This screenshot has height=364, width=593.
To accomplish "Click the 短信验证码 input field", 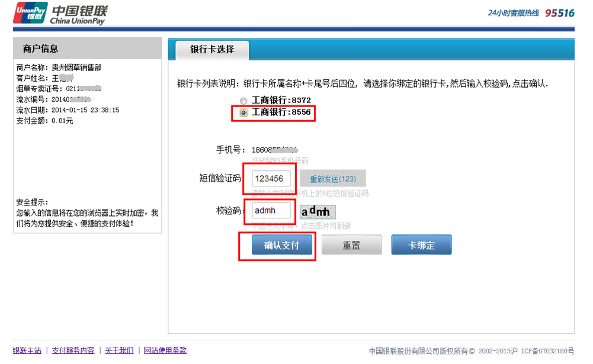I will tap(271, 178).
